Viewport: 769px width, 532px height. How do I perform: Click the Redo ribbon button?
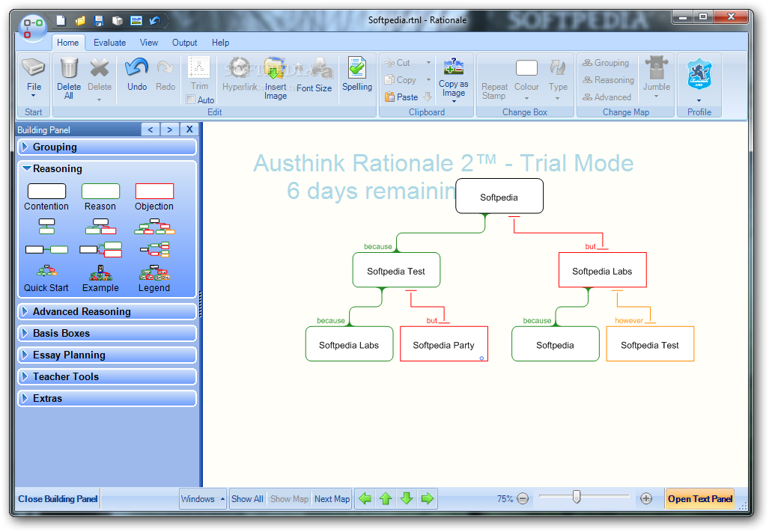[x=165, y=75]
